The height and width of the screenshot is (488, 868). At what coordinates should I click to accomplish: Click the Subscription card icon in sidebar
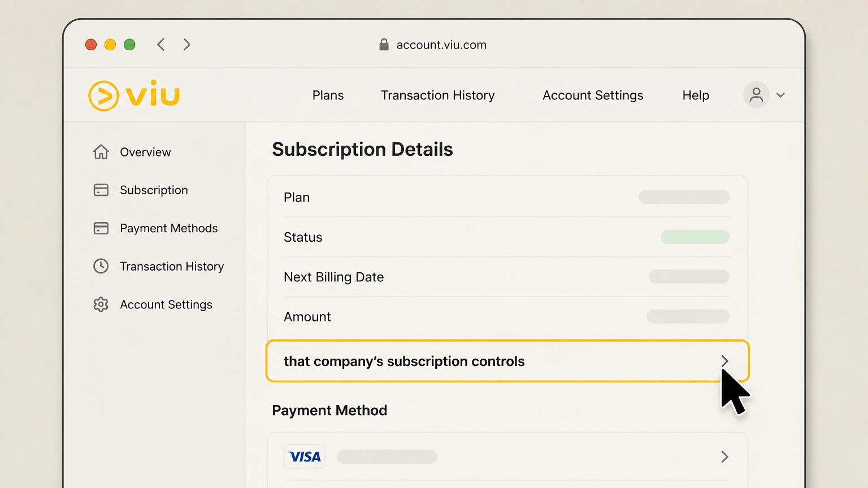101,190
